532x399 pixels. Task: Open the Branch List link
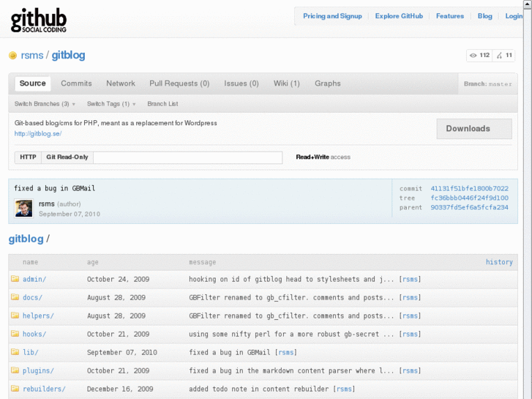(x=162, y=104)
